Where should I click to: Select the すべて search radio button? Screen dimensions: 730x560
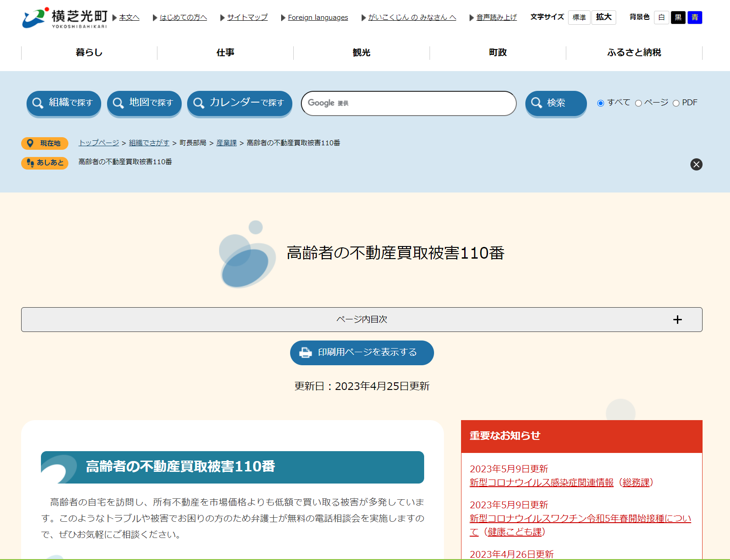coord(600,103)
